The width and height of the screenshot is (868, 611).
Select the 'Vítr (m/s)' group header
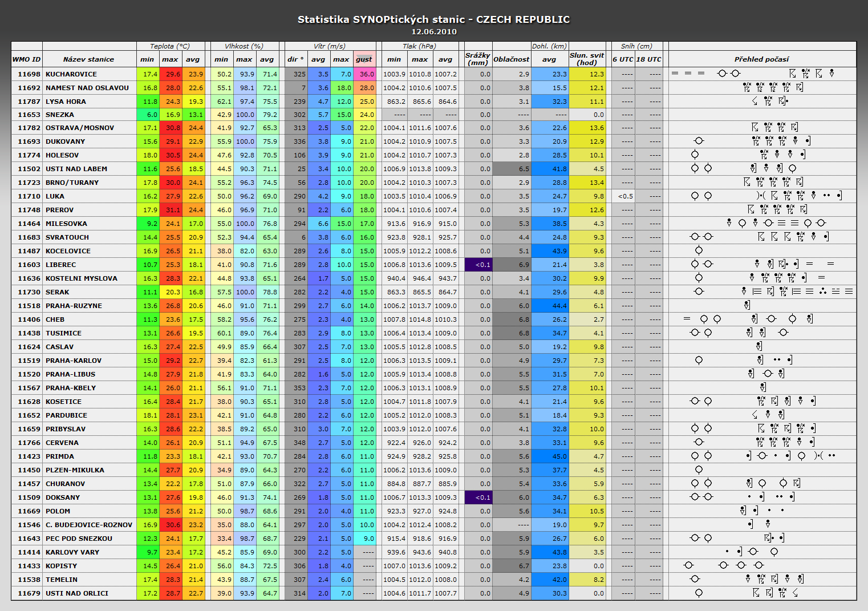pos(330,46)
